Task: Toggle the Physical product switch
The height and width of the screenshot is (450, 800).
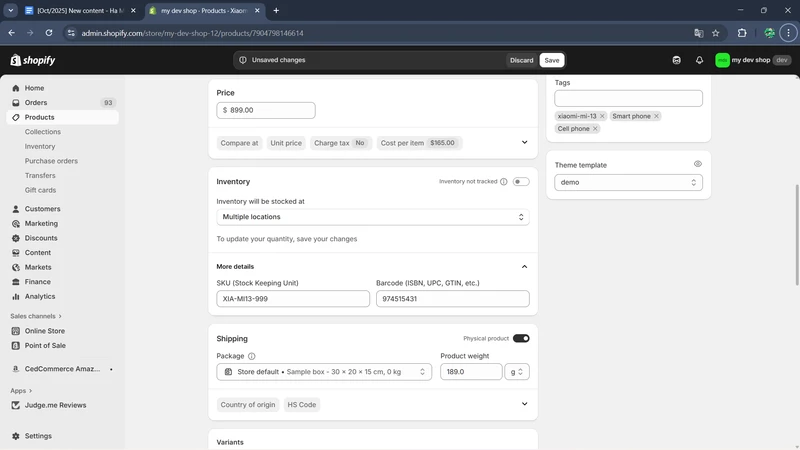Action: [521, 338]
